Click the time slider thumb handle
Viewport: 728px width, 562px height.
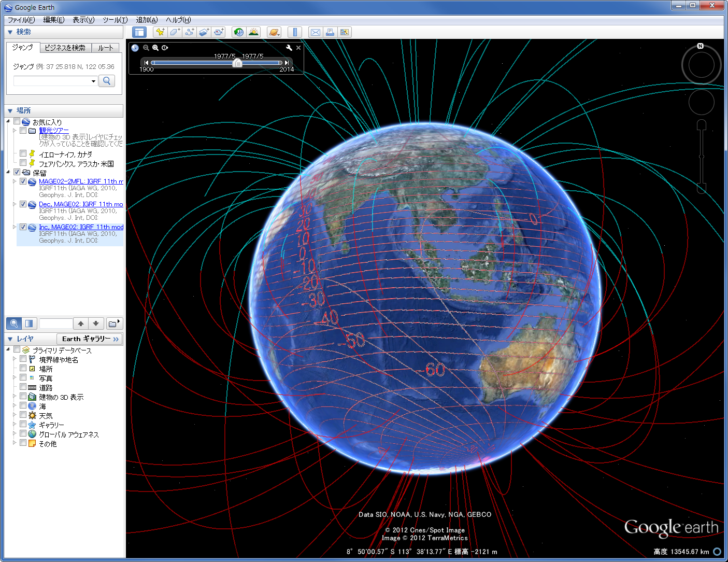[237, 63]
